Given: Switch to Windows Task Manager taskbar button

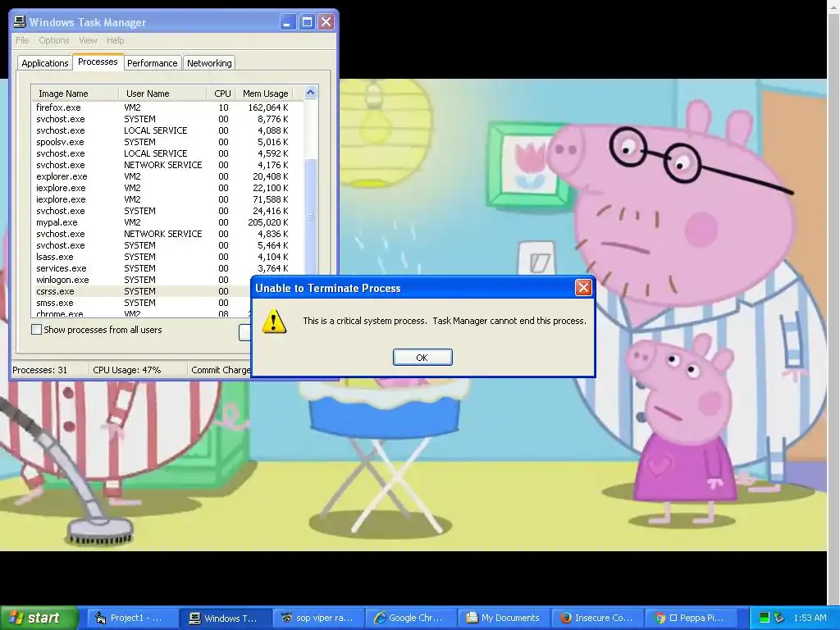Looking at the screenshot, I should [225, 618].
